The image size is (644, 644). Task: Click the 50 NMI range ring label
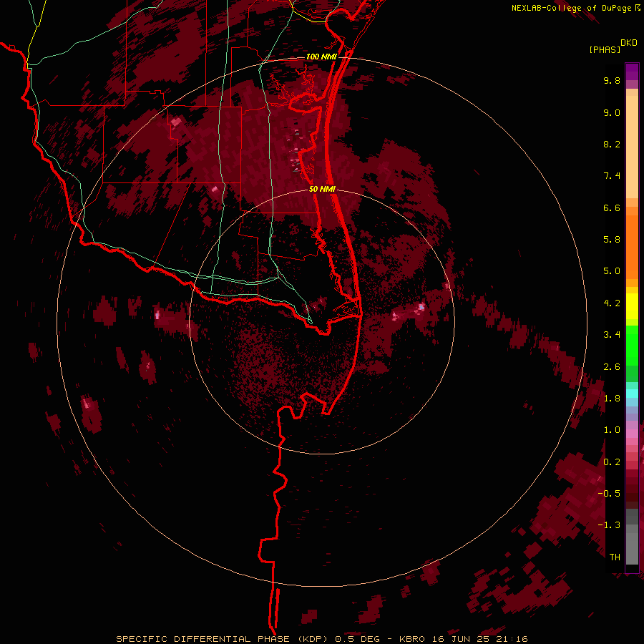[x=322, y=189]
